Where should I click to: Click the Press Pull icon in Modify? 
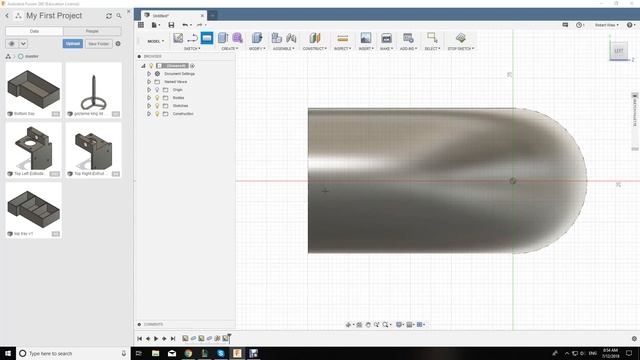click(x=257, y=38)
